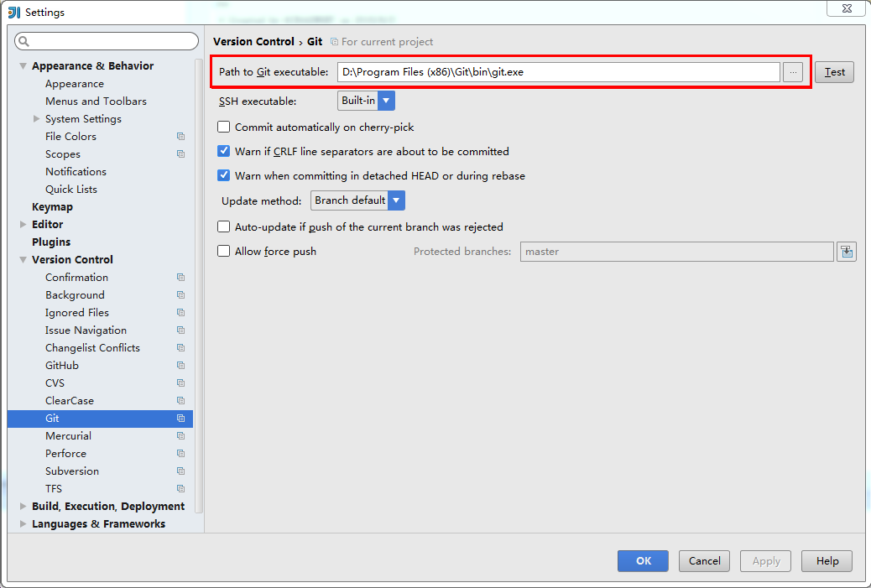871x588 pixels.
Task: Click the Path to Git executable field
Action: [558, 72]
